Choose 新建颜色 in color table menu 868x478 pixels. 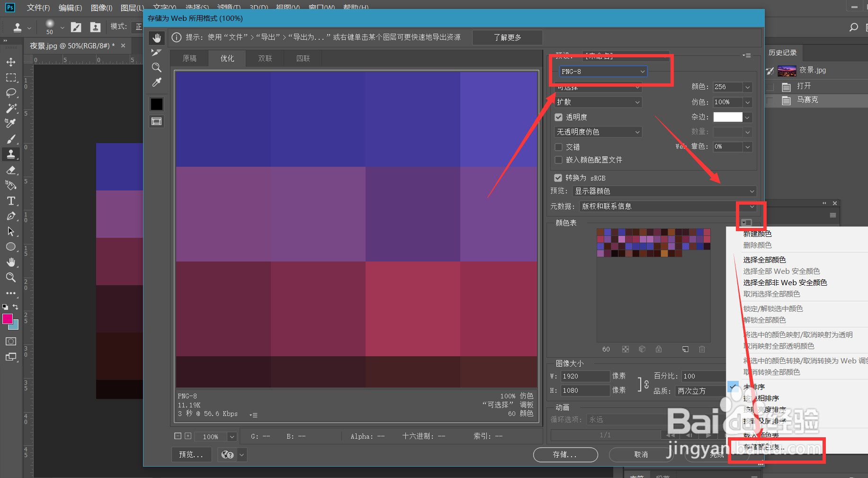coord(757,234)
